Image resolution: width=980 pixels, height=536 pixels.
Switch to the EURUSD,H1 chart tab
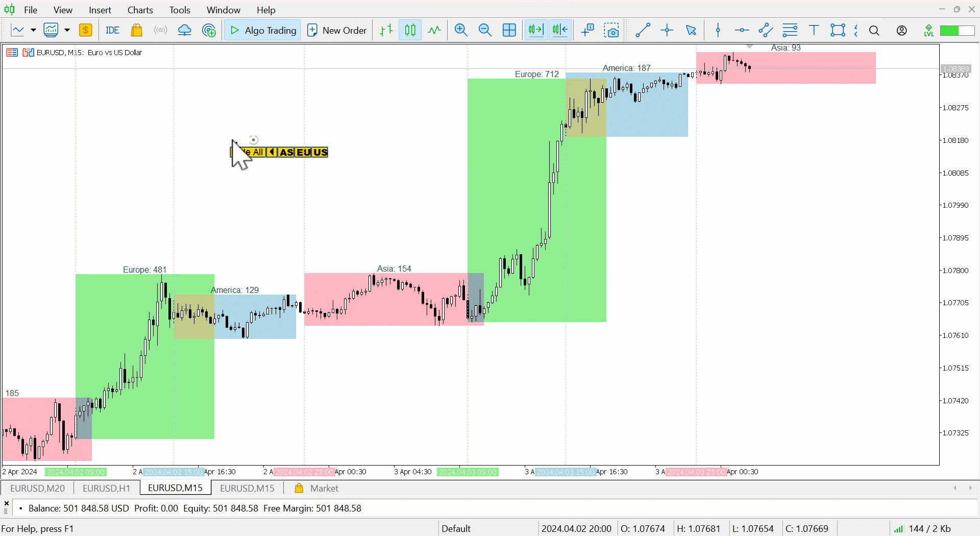[x=106, y=488]
